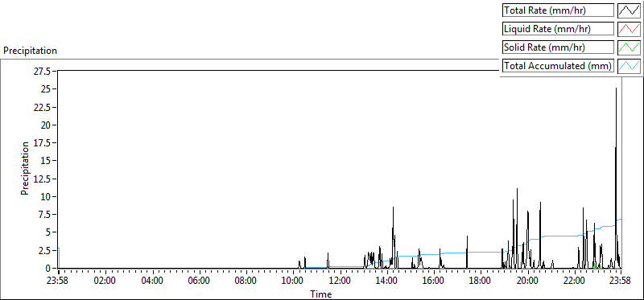Viewport: 644px width, 300px height.
Task: Click the 18:00 time axis label
Action: [481, 282]
